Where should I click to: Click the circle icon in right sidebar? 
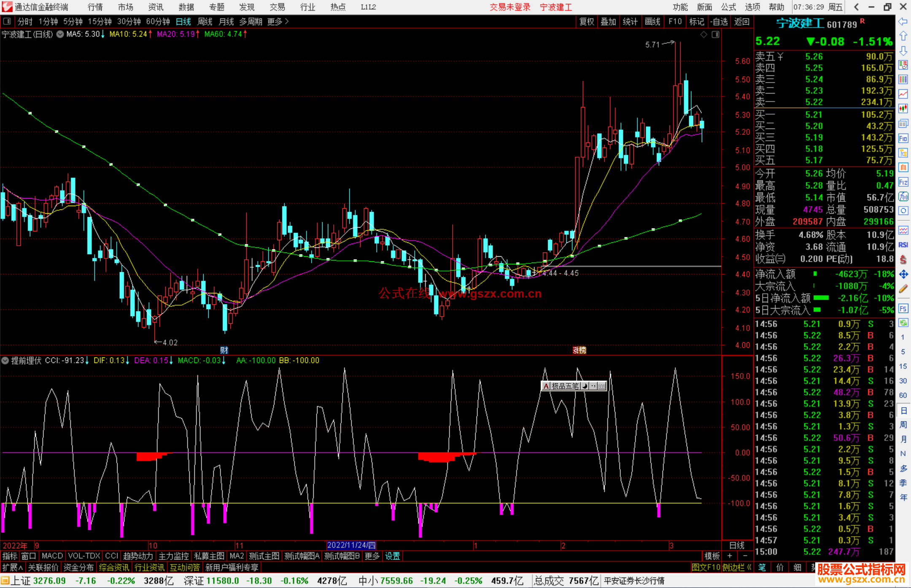(x=903, y=211)
